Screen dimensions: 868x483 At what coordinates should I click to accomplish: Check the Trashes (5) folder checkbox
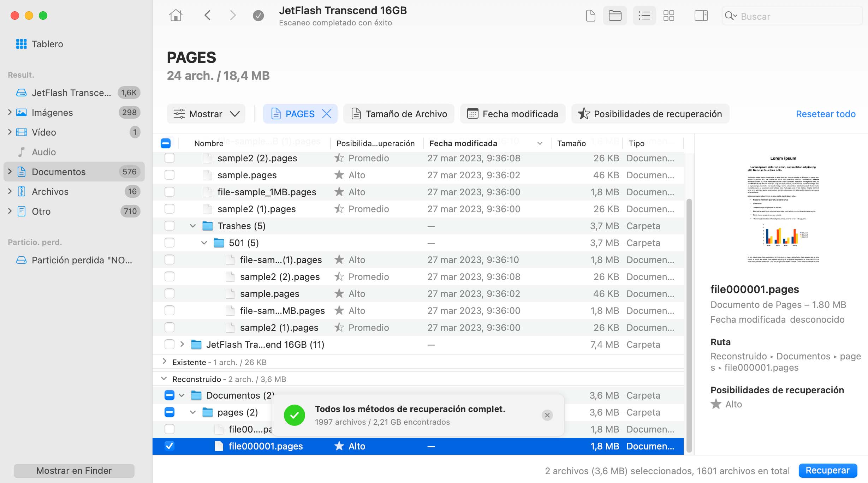[170, 226]
